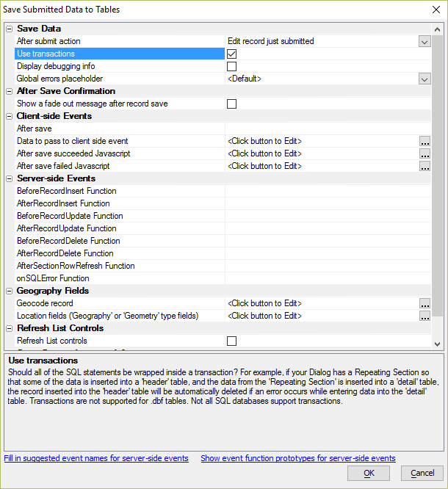Open editor for After save succeeded Javascript
Image resolution: width=448 pixels, height=489 pixels.
pyautogui.click(x=424, y=153)
